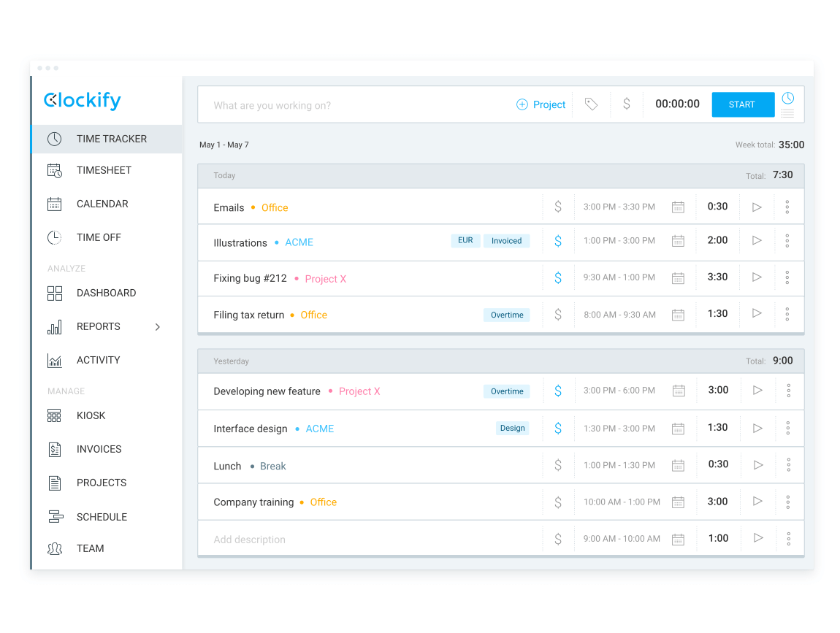Toggle billable status for Fixing bug #212
840x633 pixels.
(558, 277)
